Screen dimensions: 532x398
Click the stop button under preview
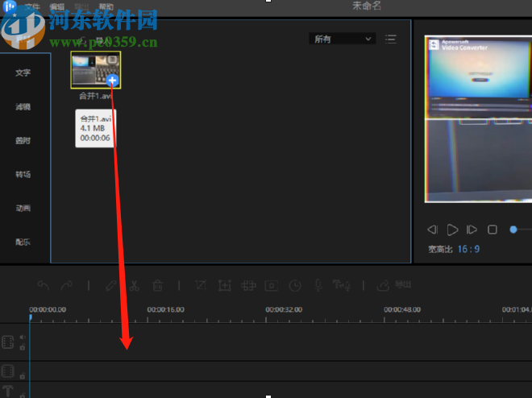coord(493,230)
